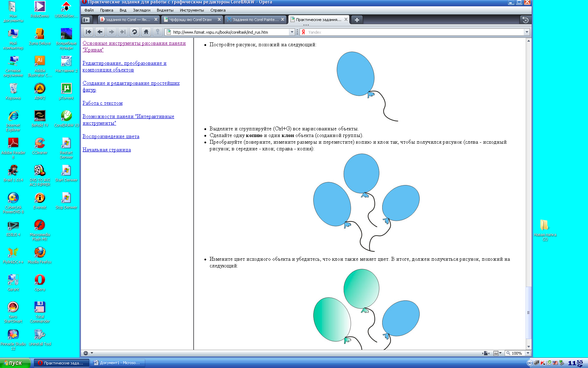Go back using the Back arrow button
The width and height of the screenshot is (588, 368).
tap(100, 32)
